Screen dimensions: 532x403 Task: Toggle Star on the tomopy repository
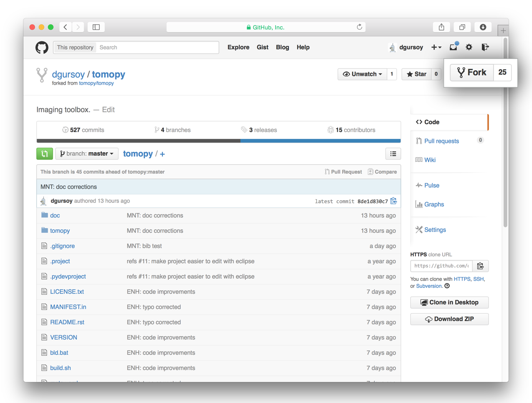click(416, 74)
